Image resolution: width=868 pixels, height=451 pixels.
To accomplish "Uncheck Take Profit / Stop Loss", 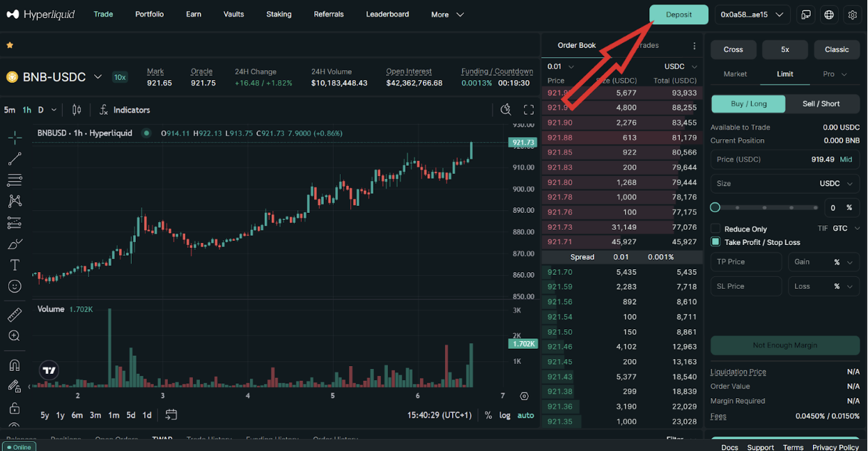I will (x=715, y=242).
